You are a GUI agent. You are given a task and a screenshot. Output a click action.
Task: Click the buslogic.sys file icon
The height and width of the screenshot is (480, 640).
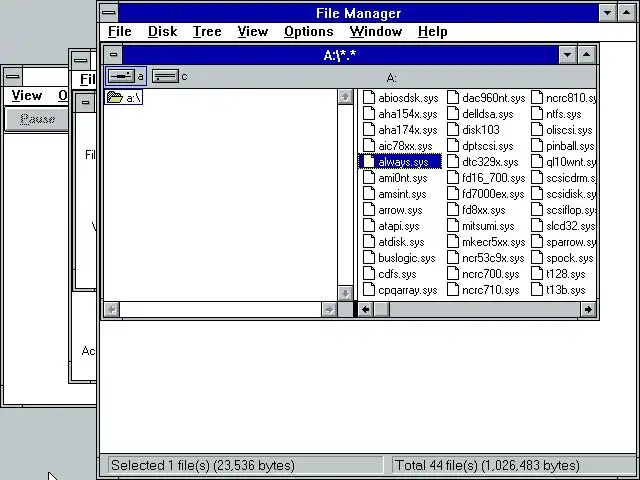coord(369,258)
